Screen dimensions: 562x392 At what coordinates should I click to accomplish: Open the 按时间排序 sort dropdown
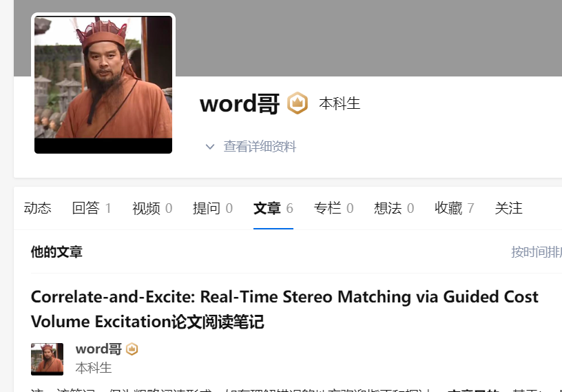[x=537, y=251]
